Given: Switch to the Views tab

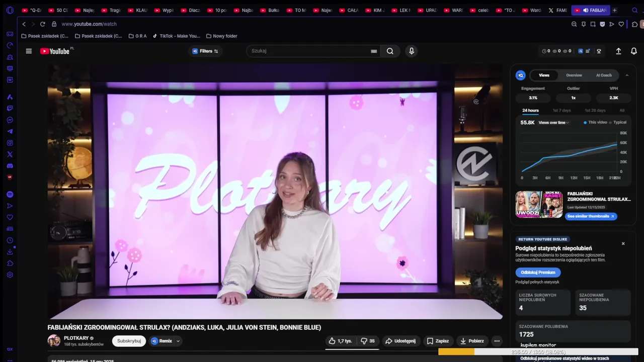Looking at the screenshot, I should (544, 75).
